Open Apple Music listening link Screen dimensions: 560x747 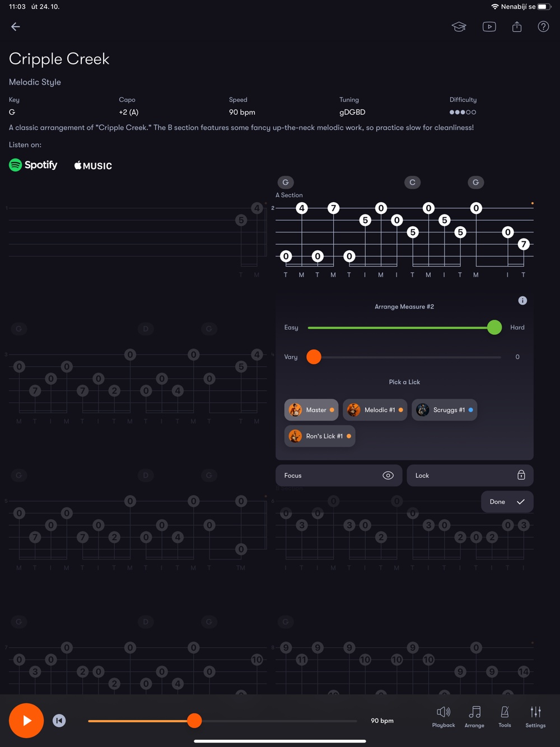pyautogui.click(x=93, y=165)
